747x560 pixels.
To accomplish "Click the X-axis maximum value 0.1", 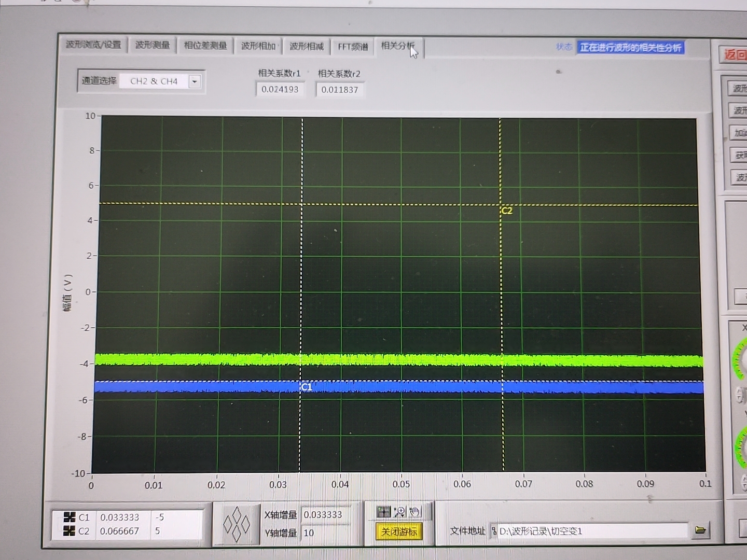I will (x=705, y=483).
